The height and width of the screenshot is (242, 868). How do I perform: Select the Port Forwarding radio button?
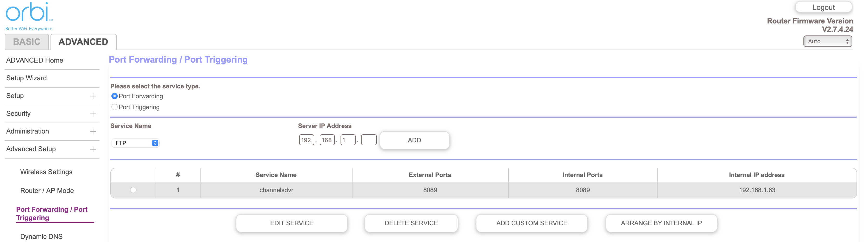click(x=115, y=96)
